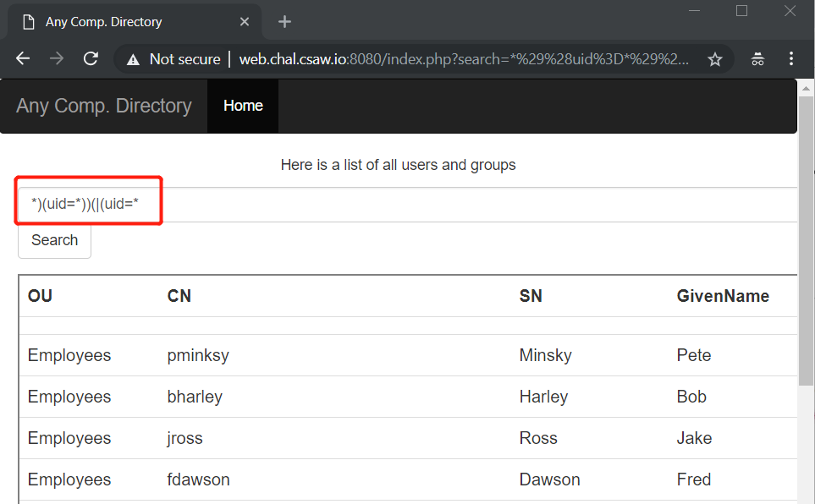Close the Any Comp. Directory tab
The height and width of the screenshot is (504, 815).
245,22
